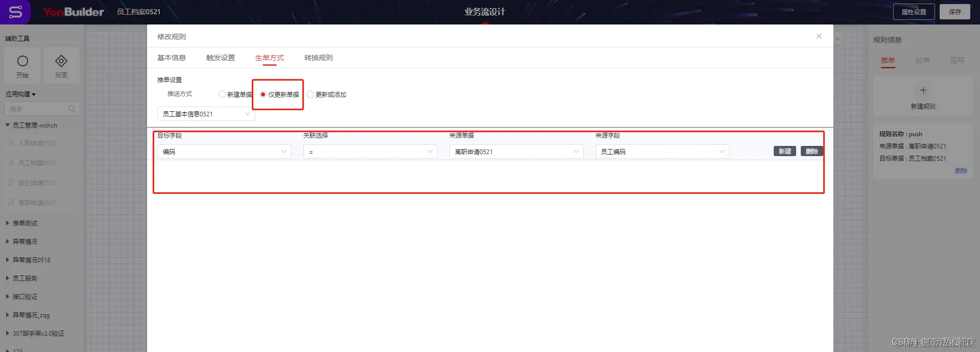Open 员工档案0521 in the tree

pyautogui.click(x=37, y=163)
